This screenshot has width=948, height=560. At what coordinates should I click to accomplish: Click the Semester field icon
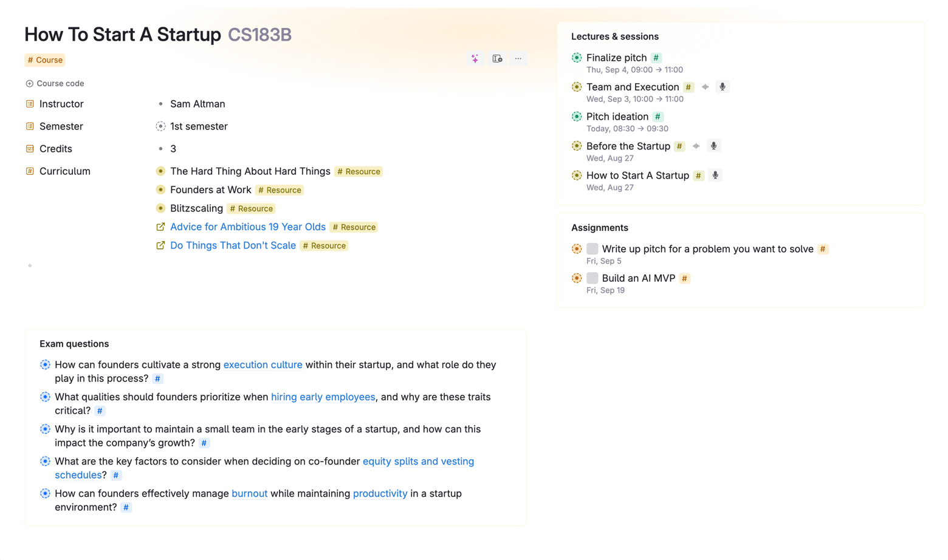pos(30,126)
